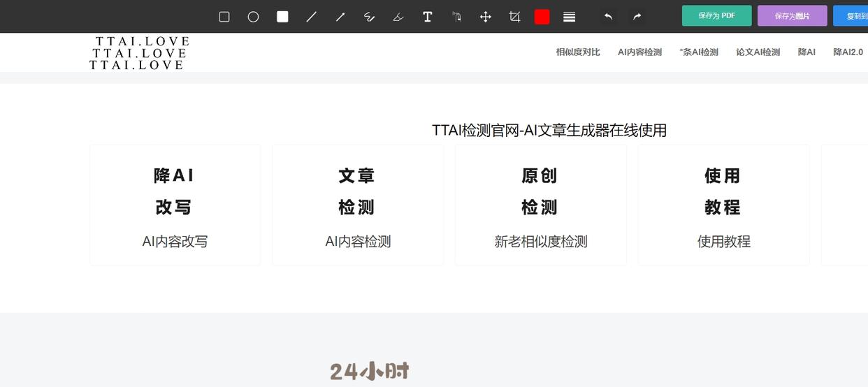
Task: Open the 相似度对比 nav item
Action: click(578, 52)
